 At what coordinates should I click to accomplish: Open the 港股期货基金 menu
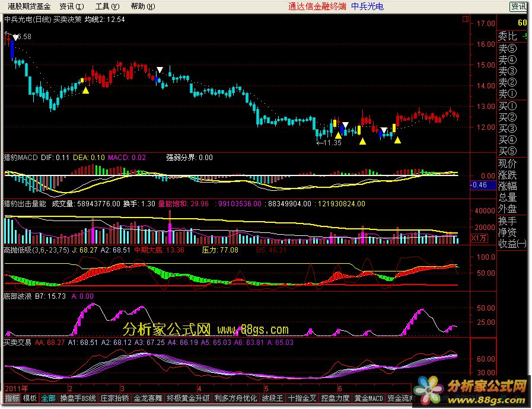pyautogui.click(x=29, y=6)
